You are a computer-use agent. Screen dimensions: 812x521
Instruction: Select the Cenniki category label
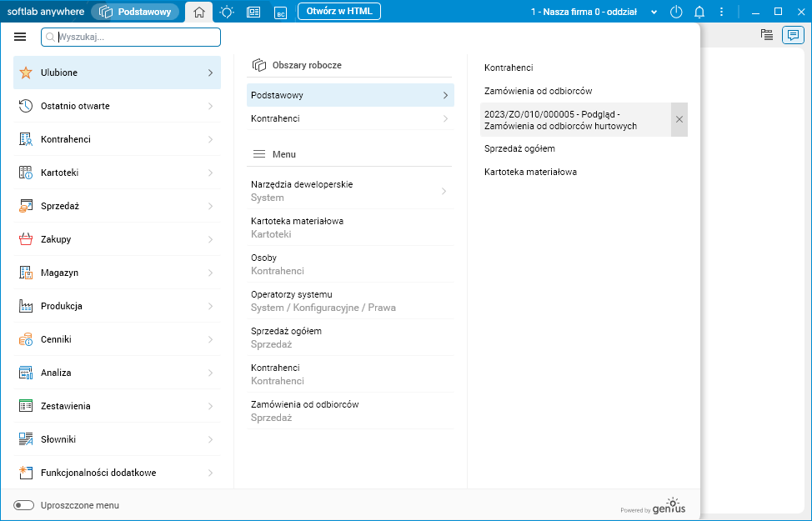coord(56,339)
